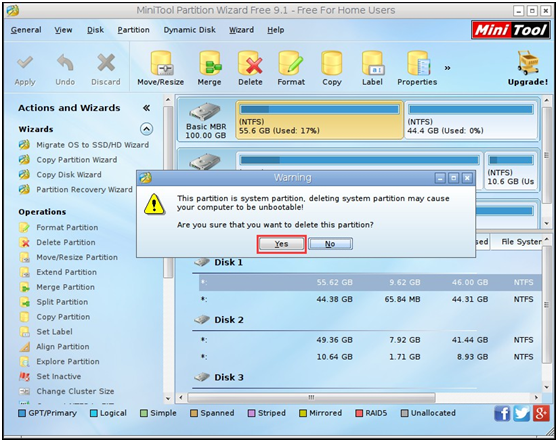Select the Merge toolbar icon
558x442 pixels.
[210, 63]
